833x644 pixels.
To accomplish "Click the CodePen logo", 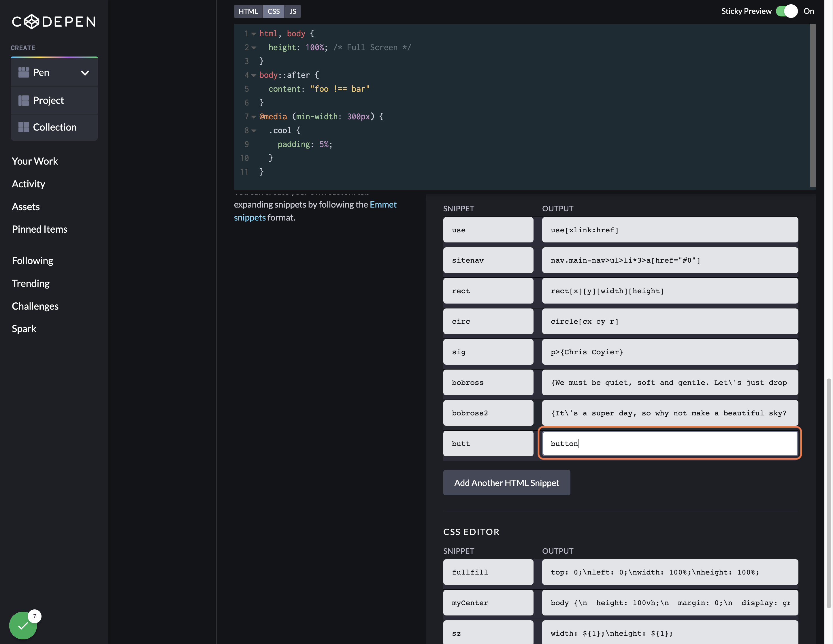I will [54, 22].
